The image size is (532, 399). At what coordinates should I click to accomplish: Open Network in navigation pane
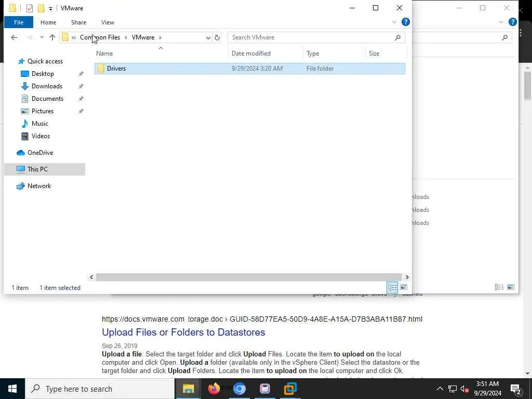pyautogui.click(x=39, y=186)
